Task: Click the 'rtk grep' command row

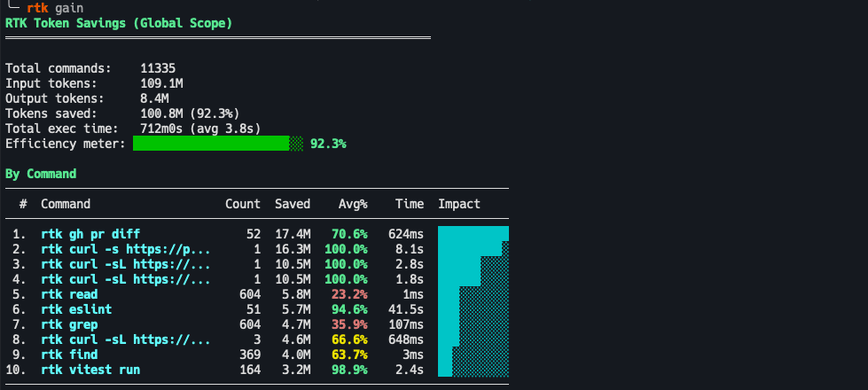Action: [257, 324]
